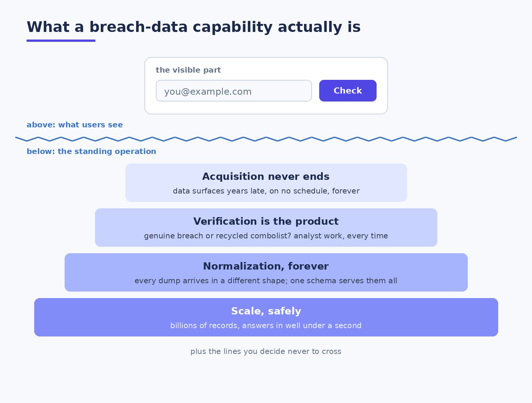Click the zigzag waterline divider
The image size is (532, 403).
point(266,139)
